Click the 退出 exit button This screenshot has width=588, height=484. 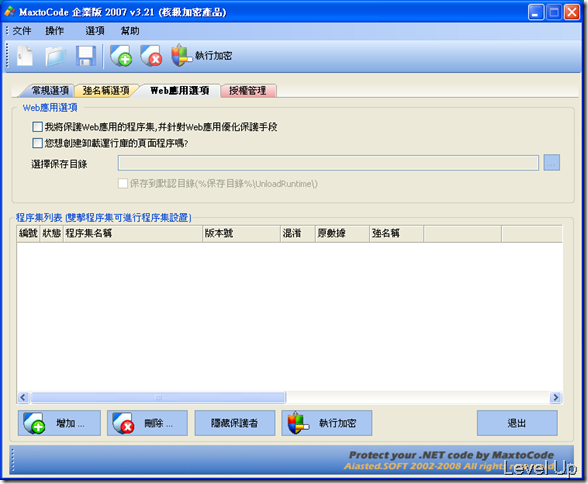(x=517, y=423)
